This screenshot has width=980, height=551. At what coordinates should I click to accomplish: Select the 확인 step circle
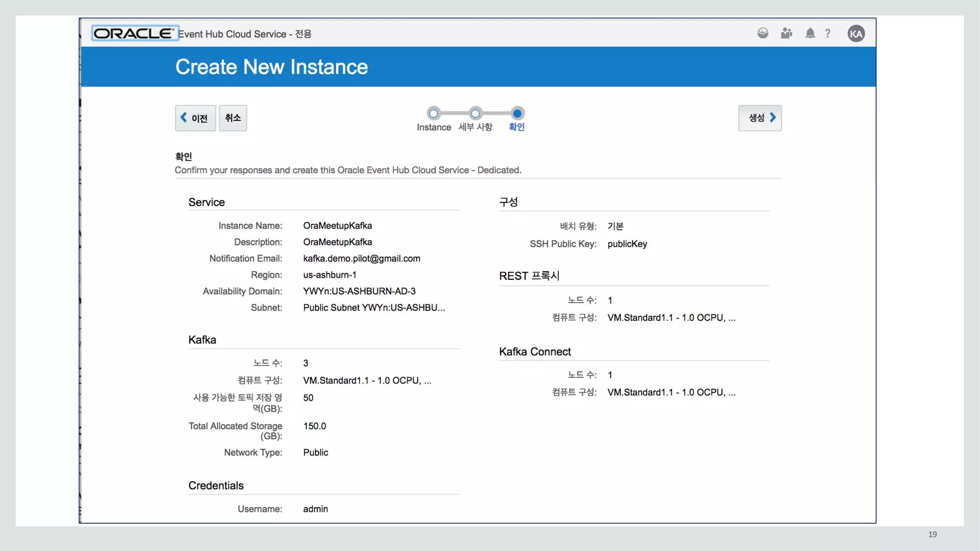point(517,113)
